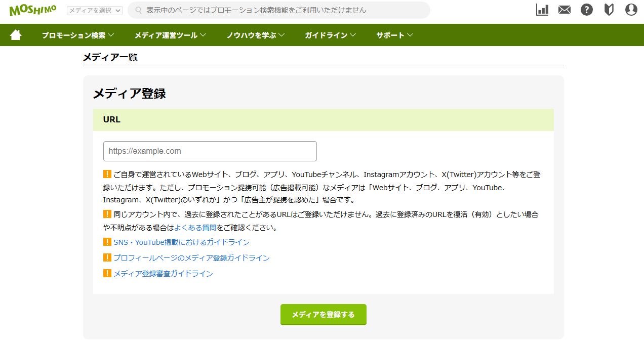This screenshot has height=347, width=644.
Task: Open the メディアを選択 dropdown
Action: point(95,10)
